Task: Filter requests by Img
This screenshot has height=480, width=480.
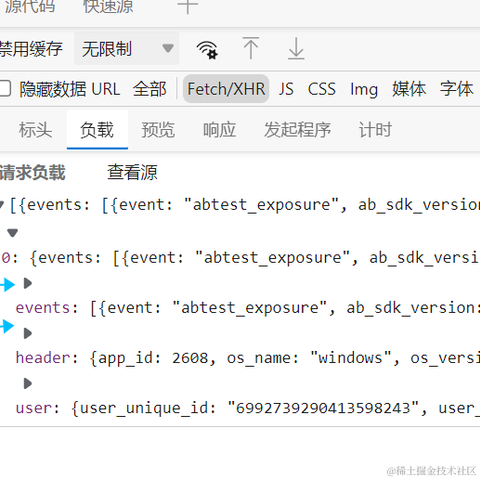Action: (x=364, y=90)
